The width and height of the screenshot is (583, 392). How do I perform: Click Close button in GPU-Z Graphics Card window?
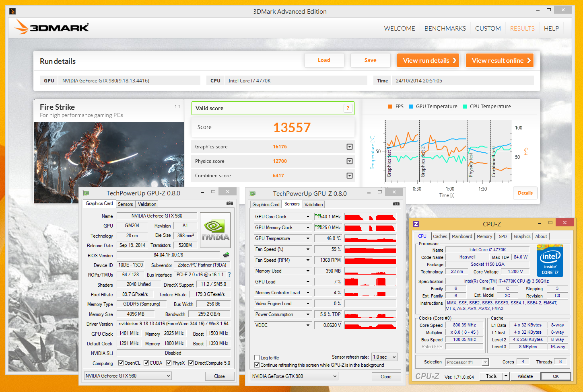point(219,376)
